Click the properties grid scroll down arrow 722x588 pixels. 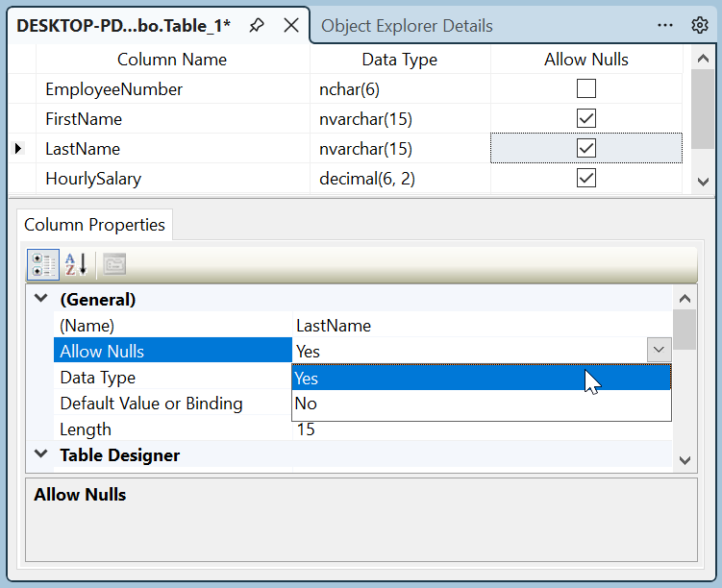[685, 460]
